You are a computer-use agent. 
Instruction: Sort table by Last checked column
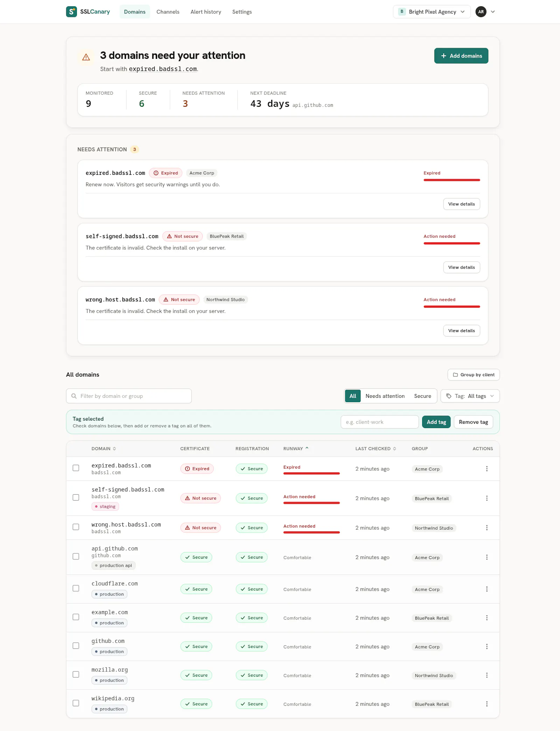376,449
